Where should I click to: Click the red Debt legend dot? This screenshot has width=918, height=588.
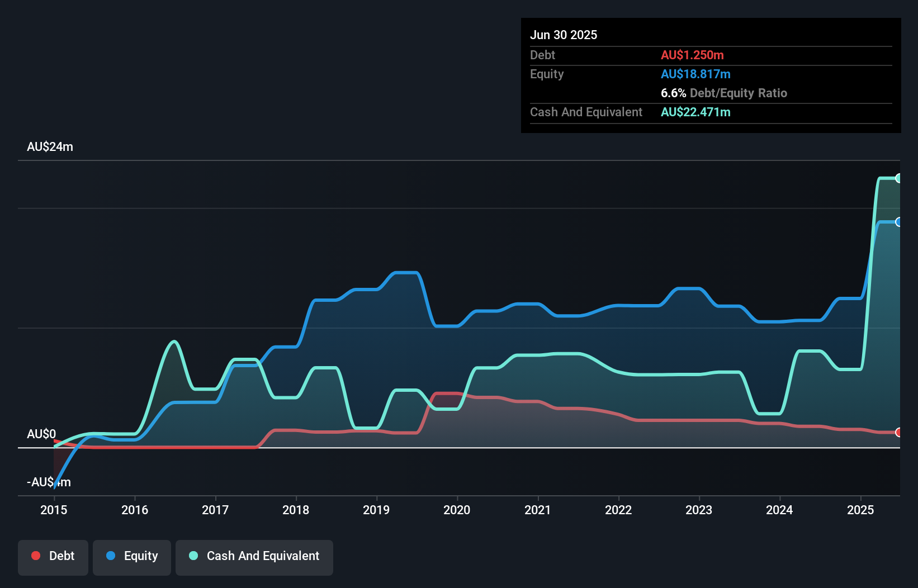[35, 556]
